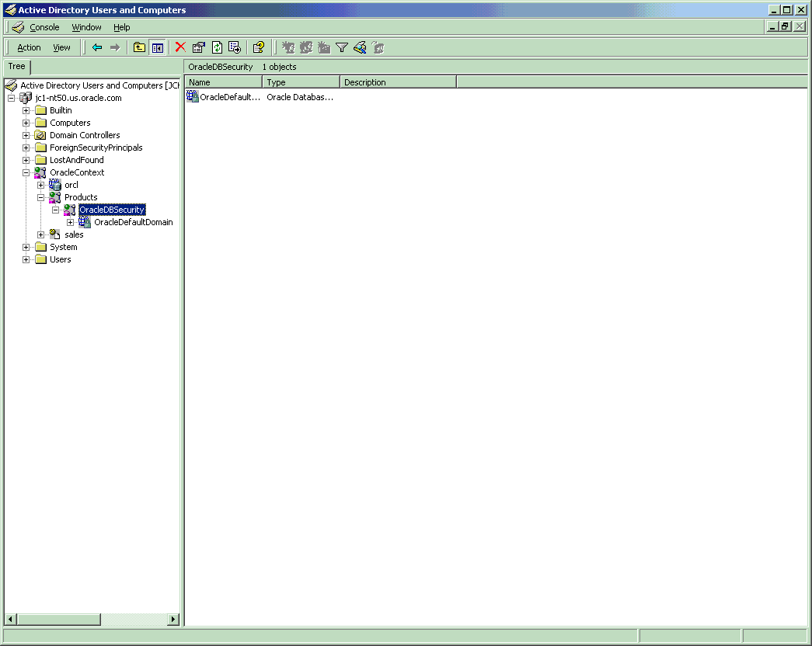Open the Console menu

coord(44,27)
